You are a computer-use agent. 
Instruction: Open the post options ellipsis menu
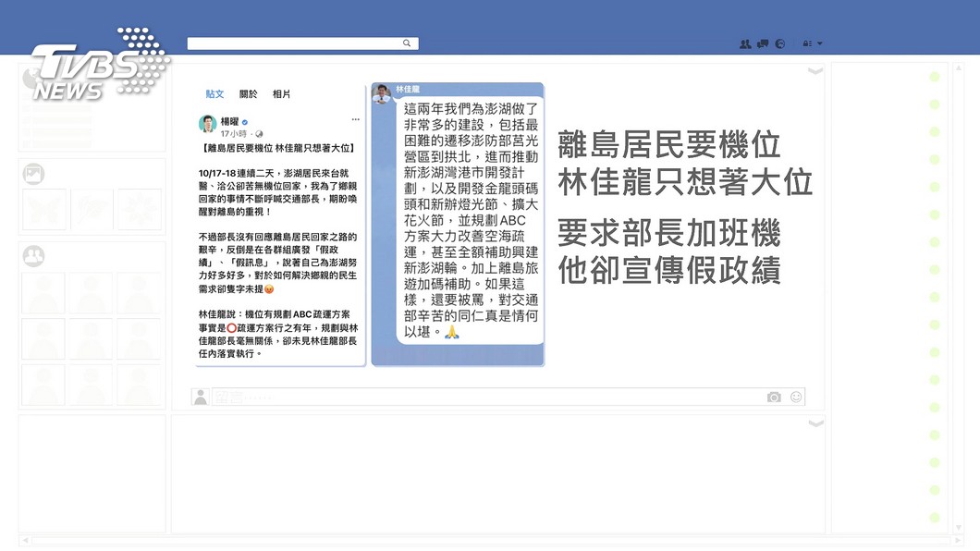point(356,119)
